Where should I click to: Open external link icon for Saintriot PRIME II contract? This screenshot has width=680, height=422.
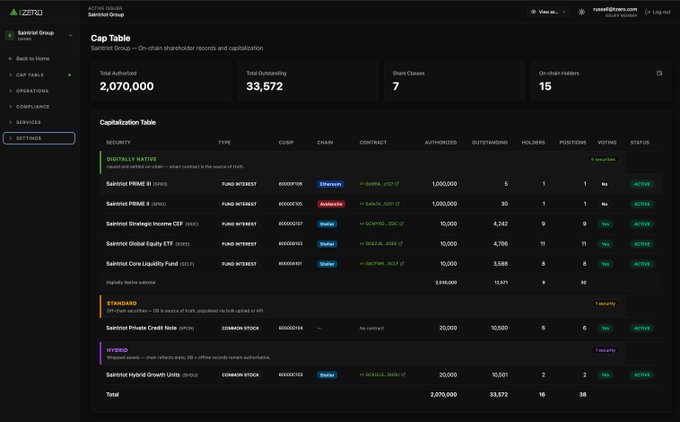(x=398, y=204)
